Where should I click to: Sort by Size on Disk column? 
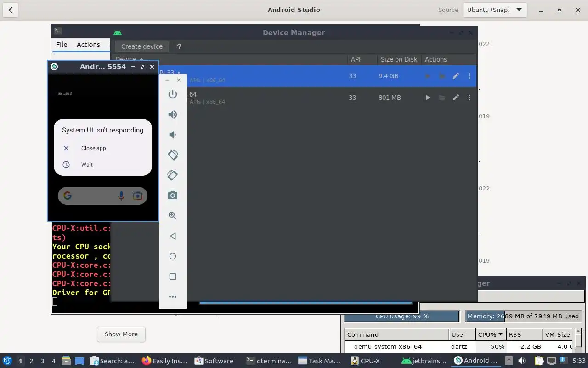point(399,59)
